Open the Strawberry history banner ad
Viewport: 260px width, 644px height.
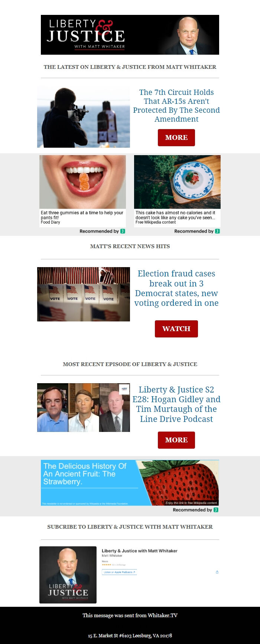(130, 483)
